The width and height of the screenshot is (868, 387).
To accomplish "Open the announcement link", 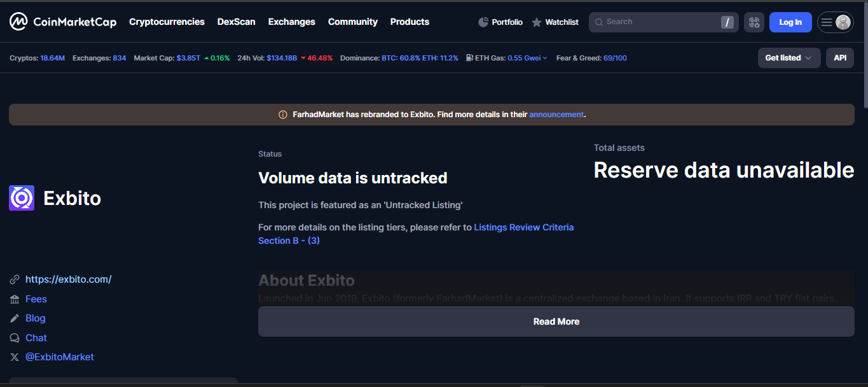I will tap(556, 115).
